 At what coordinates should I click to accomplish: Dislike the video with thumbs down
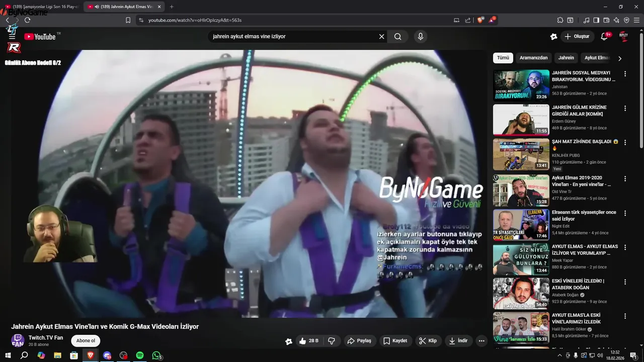(332, 341)
